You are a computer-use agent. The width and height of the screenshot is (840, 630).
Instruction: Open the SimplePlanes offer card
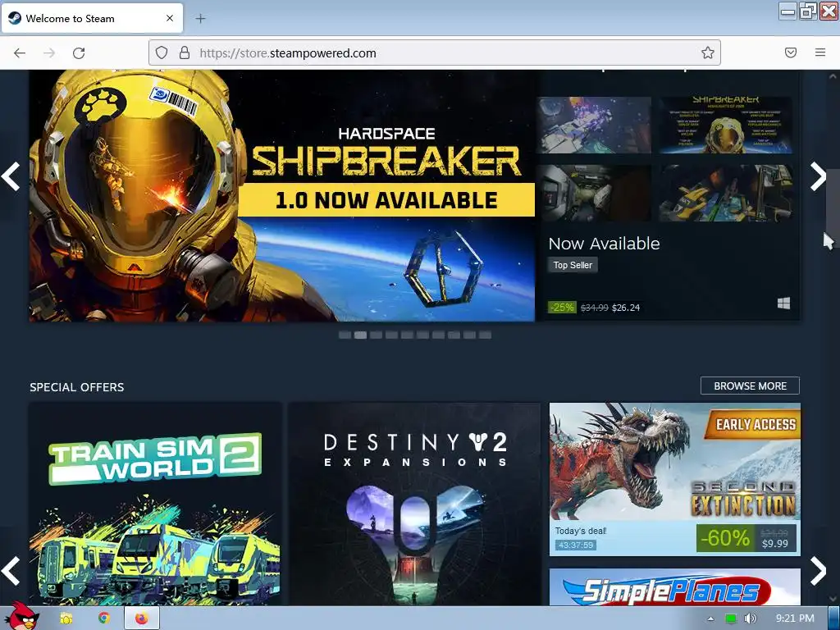(675, 587)
